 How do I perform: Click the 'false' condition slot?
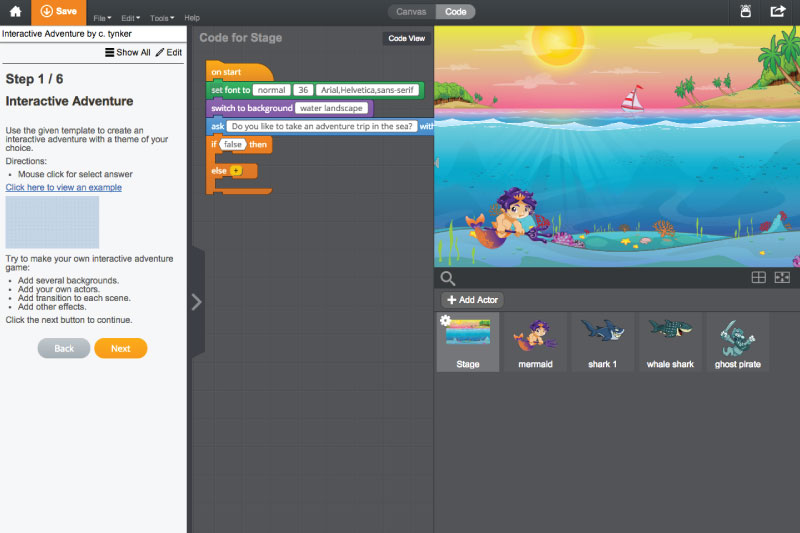[233, 144]
